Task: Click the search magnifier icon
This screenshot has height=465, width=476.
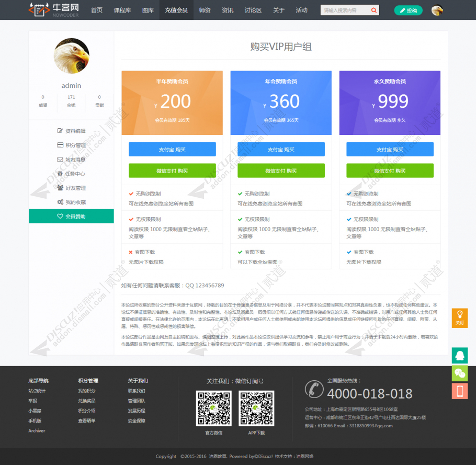Action: click(x=373, y=10)
